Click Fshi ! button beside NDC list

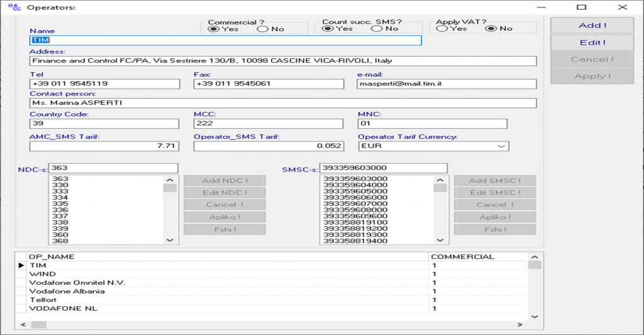tap(225, 229)
